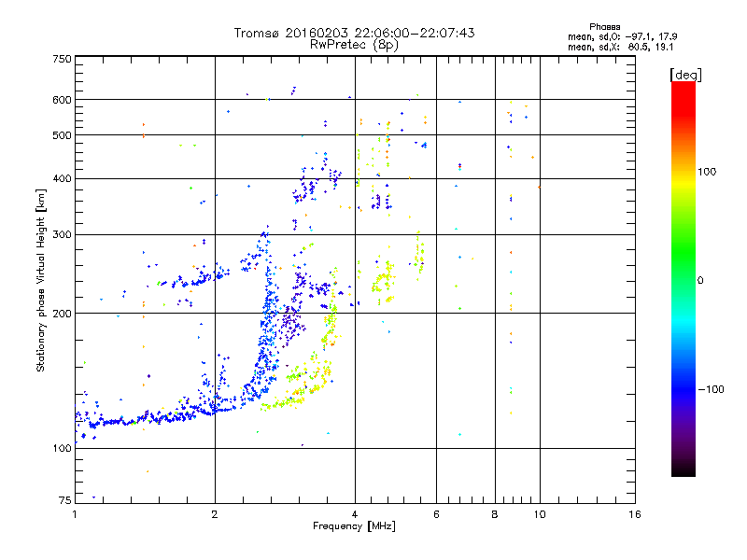The image size is (747, 560).
Task: Click the x-axis tick label '8'
Action: [495, 514]
